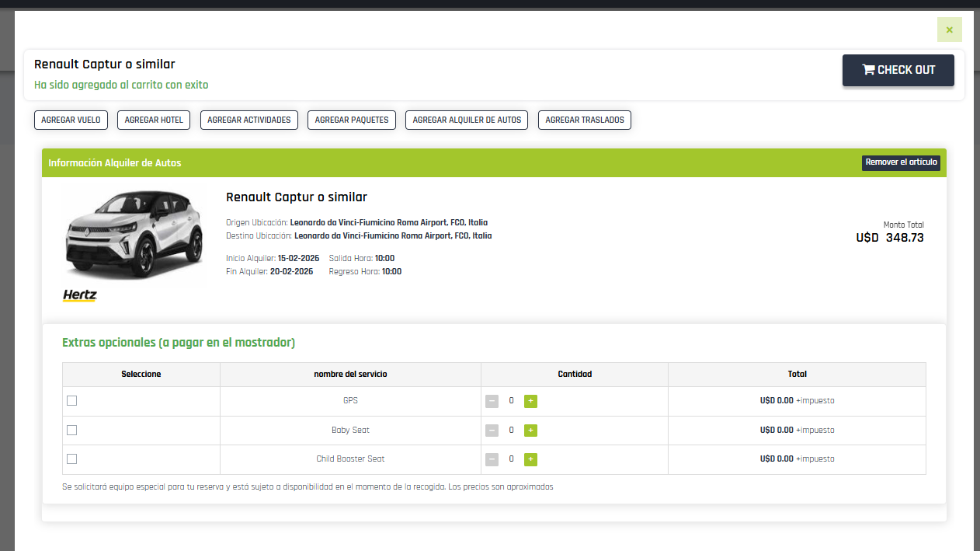Image resolution: width=980 pixels, height=551 pixels.
Task: Increase Child Booster Seat quantity
Action: coord(530,459)
